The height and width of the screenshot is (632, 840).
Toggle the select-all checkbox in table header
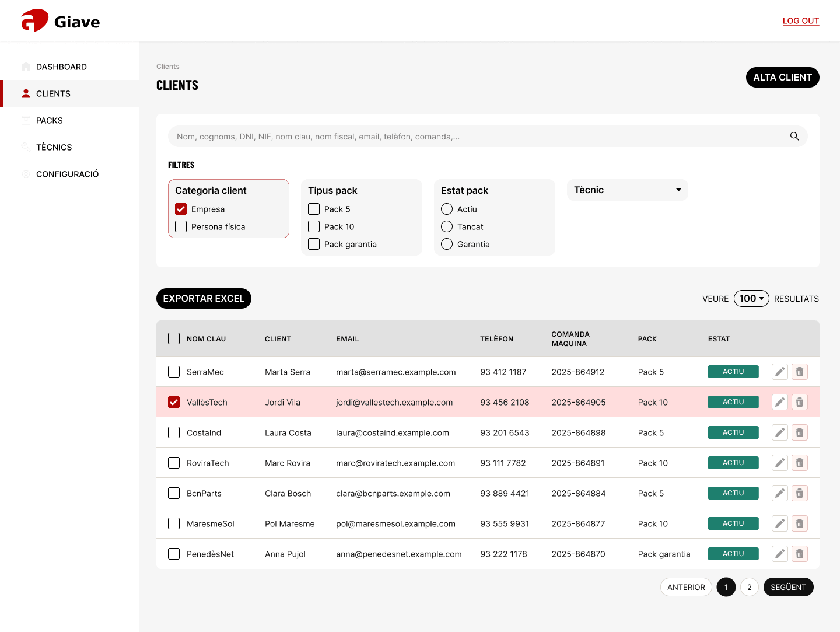coord(174,338)
